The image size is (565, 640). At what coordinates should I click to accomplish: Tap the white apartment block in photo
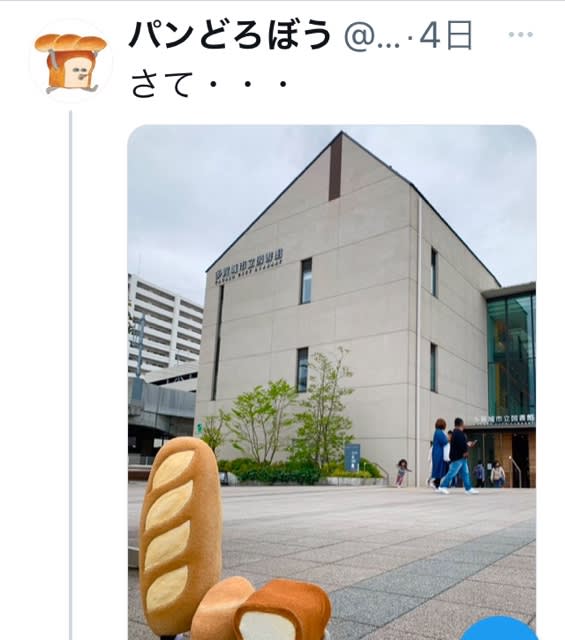coord(165,327)
